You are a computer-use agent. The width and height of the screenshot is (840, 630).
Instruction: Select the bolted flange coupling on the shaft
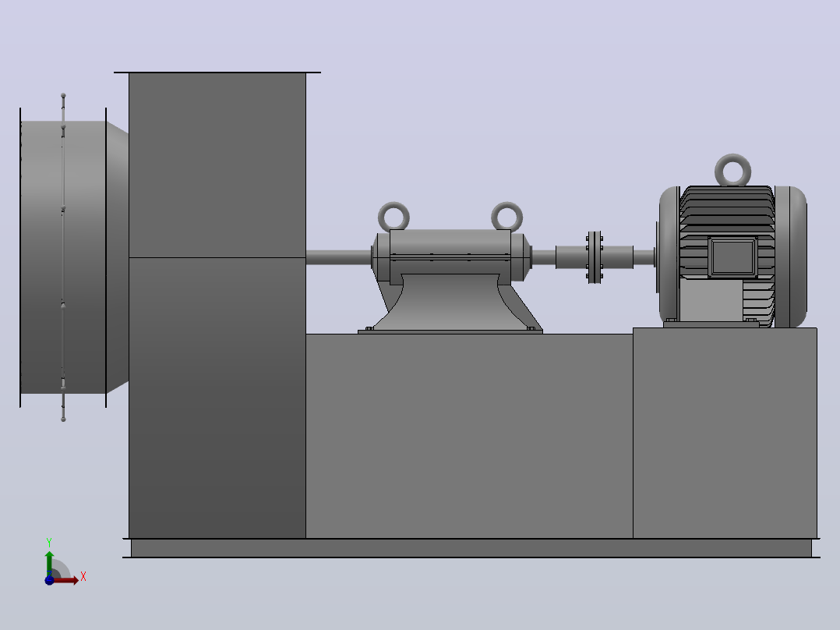tap(594, 257)
